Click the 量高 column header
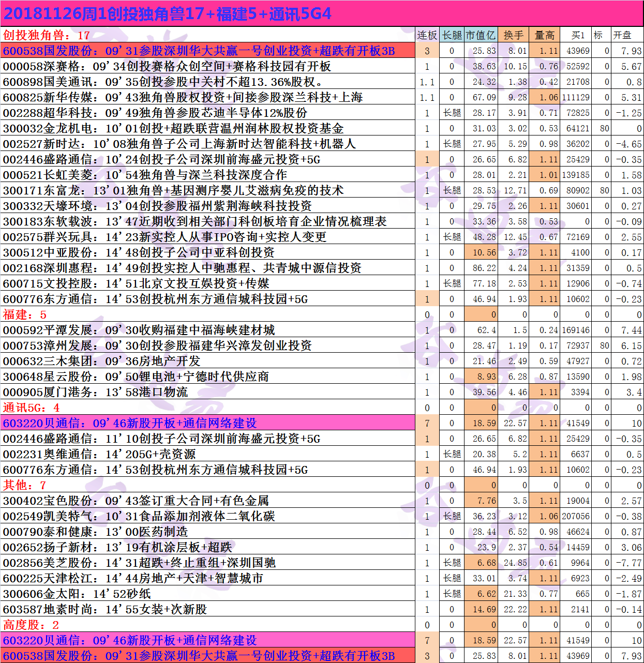Viewport: 644px width, 663px height. (544, 35)
